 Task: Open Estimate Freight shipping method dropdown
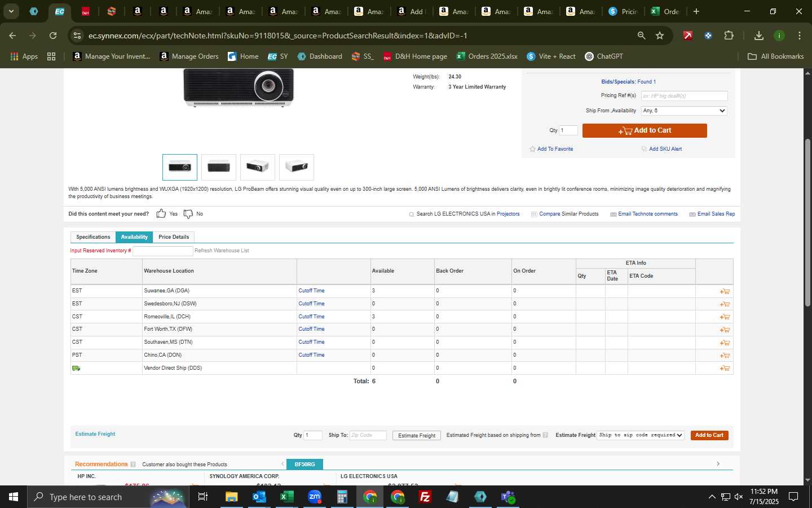641,435
